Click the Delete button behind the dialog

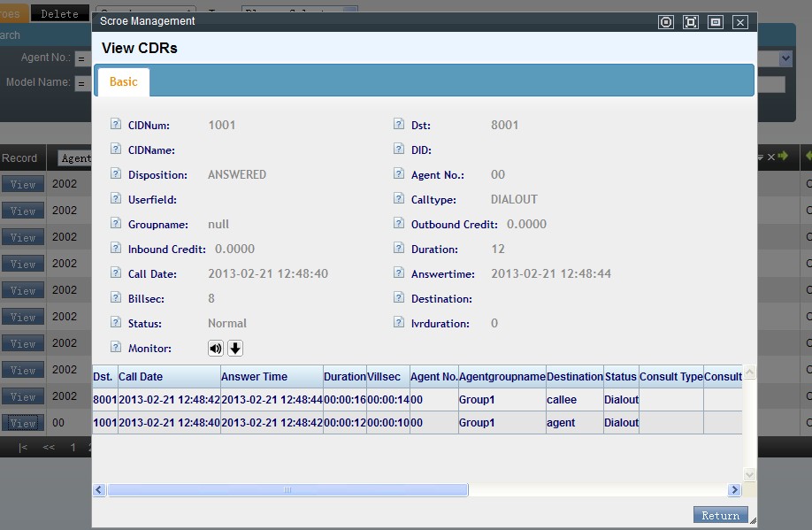(59, 13)
